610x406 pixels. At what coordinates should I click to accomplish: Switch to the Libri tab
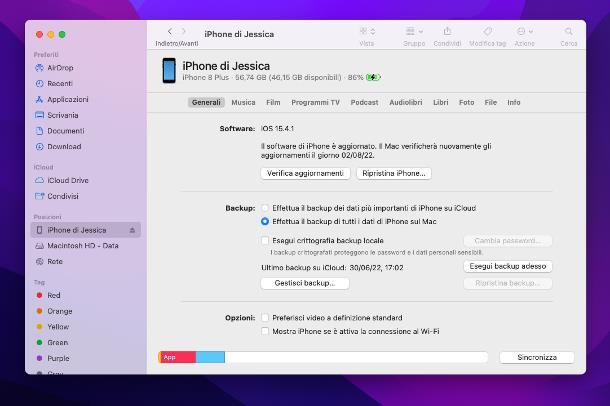[x=440, y=102]
